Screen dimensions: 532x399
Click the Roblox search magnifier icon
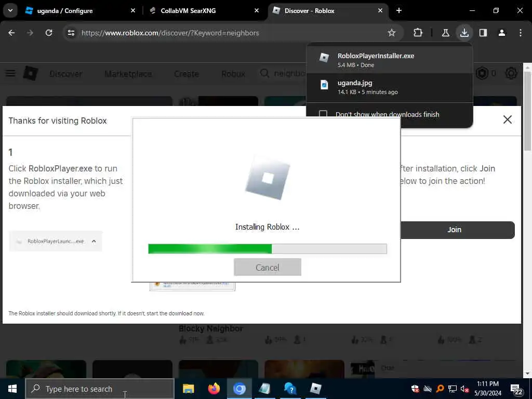point(264,73)
